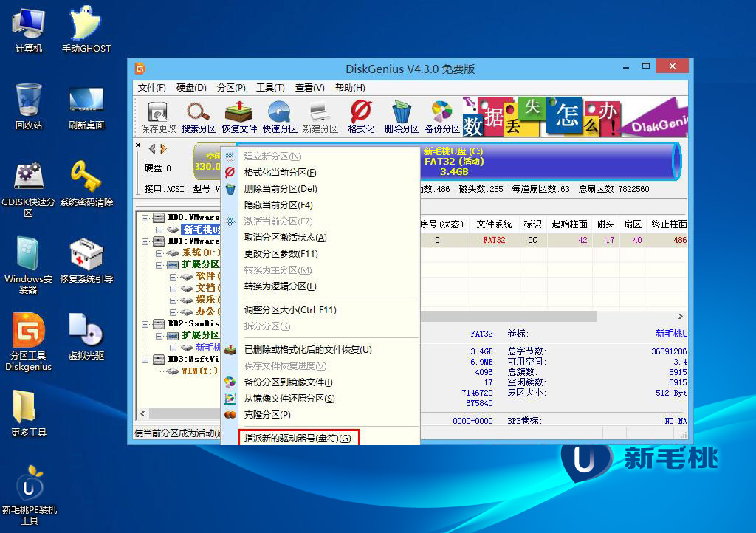Open the 虚拟光驱 desktop icon
Viewport: 756px width, 533px height.
tap(86, 337)
